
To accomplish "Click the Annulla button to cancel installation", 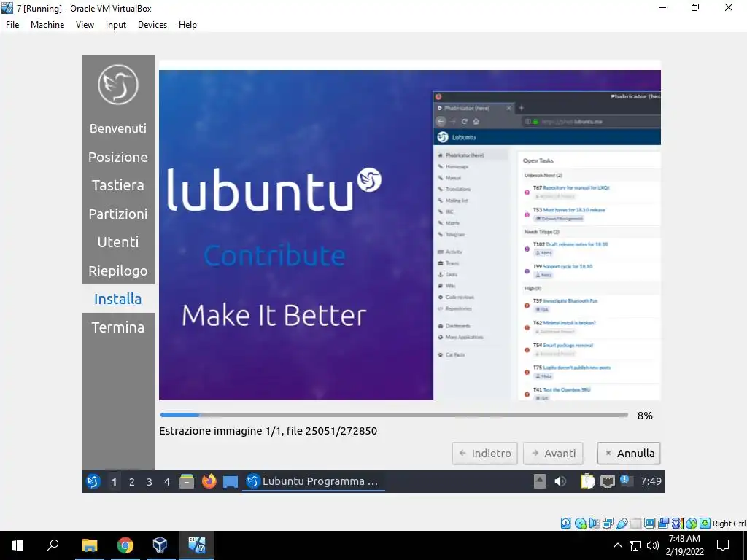I will click(x=629, y=454).
